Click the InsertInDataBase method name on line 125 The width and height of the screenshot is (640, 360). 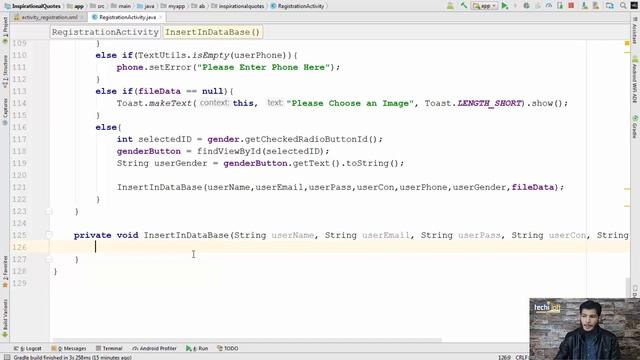(186, 236)
